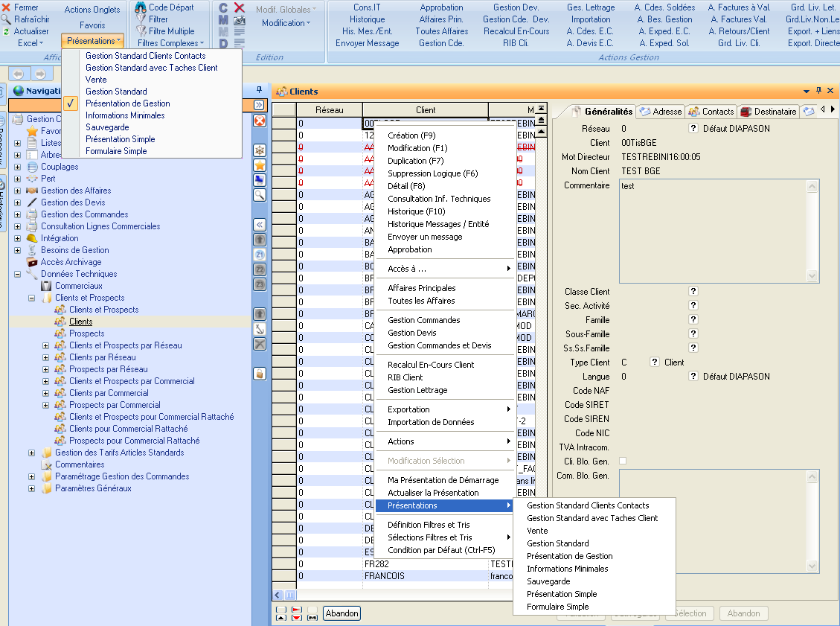Image resolution: width=840 pixels, height=626 pixels.
Task: Click the Filtre funnel icon
Action: (x=141, y=19)
